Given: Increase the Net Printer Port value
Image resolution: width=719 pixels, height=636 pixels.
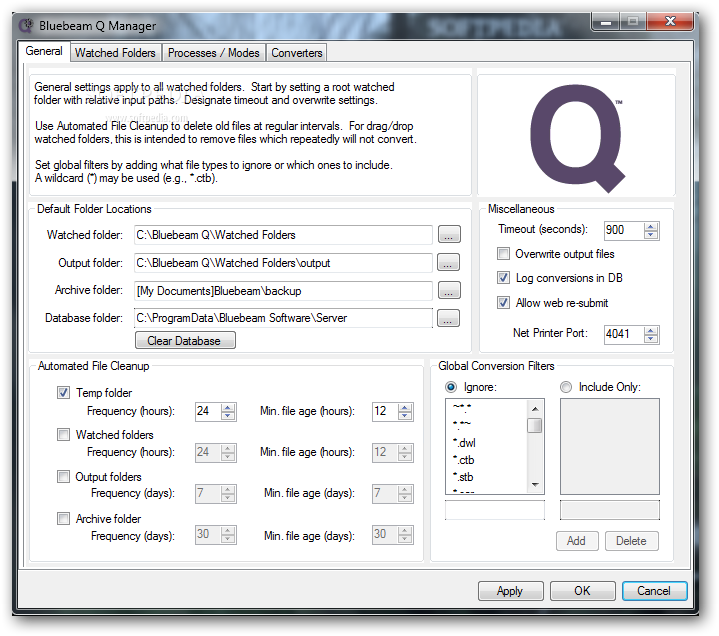Looking at the screenshot, I should (651, 331).
